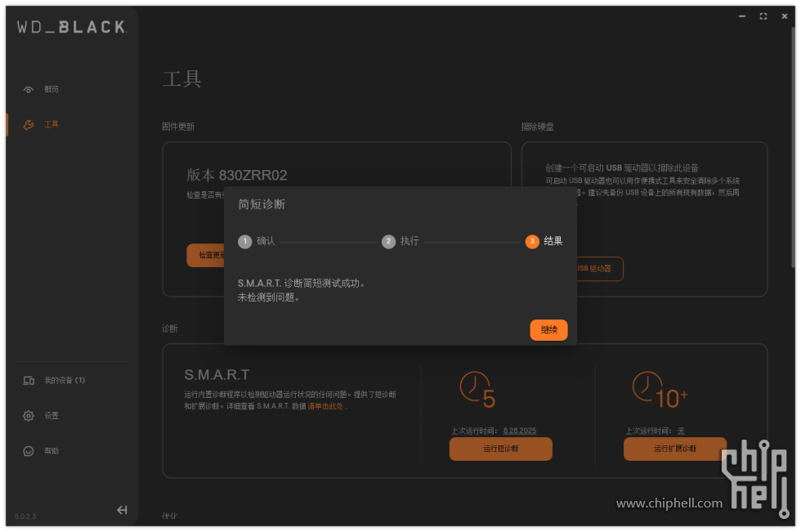801x532 pixels.
Task: Click the WD_BLACK logo
Action: pyautogui.click(x=72, y=27)
